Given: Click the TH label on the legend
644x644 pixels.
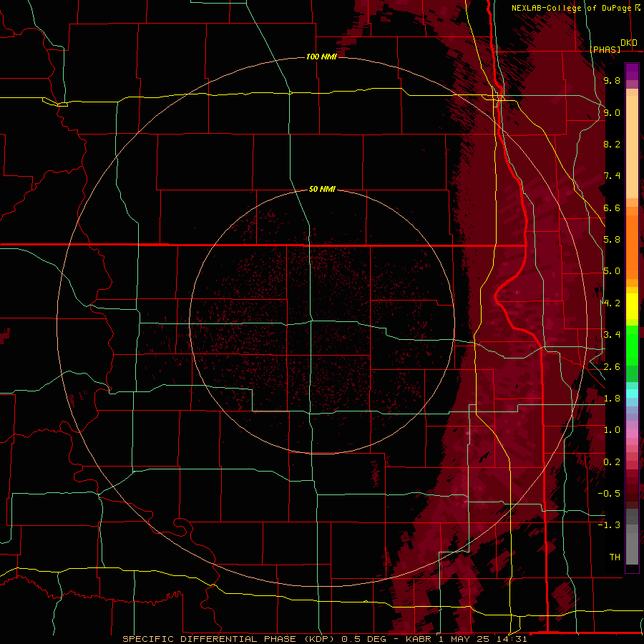Looking at the screenshot, I should [x=615, y=557].
